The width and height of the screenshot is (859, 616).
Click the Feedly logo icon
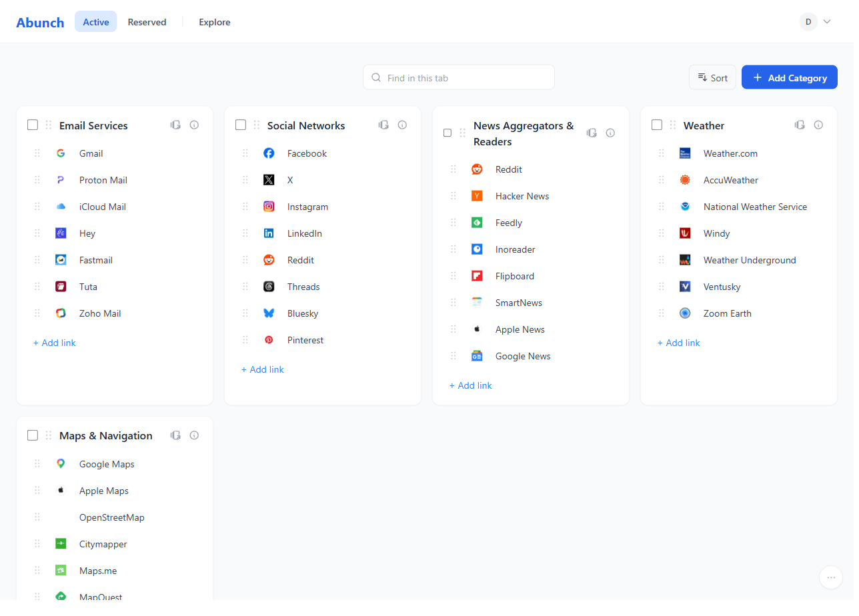click(x=477, y=223)
